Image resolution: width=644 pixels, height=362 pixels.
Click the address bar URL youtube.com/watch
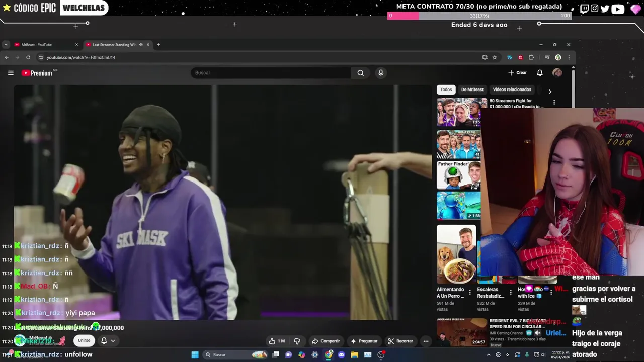tap(81, 57)
